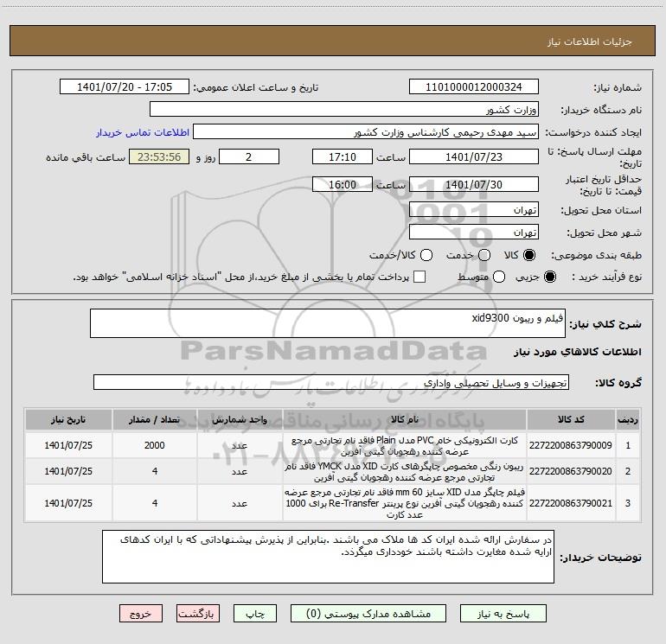Click the goods group field تجهیزات و وسایل تحصیلی
Screen dimensions: 666x644
pyautogui.click(x=331, y=382)
